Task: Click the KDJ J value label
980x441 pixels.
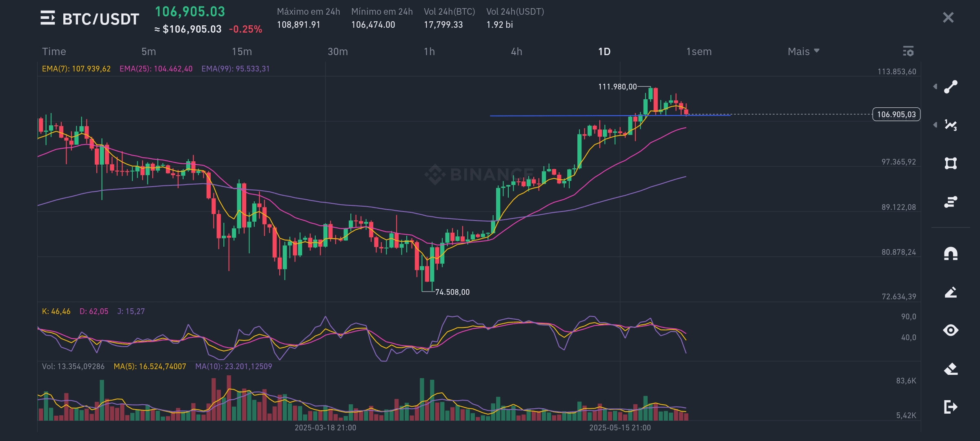Action: click(x=131, y=311)
